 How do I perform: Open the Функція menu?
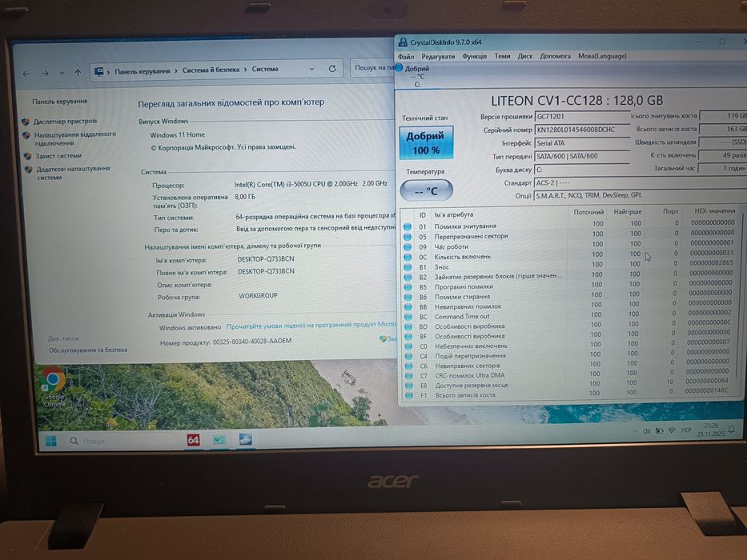pyautogui.click(x=475, y=56)
